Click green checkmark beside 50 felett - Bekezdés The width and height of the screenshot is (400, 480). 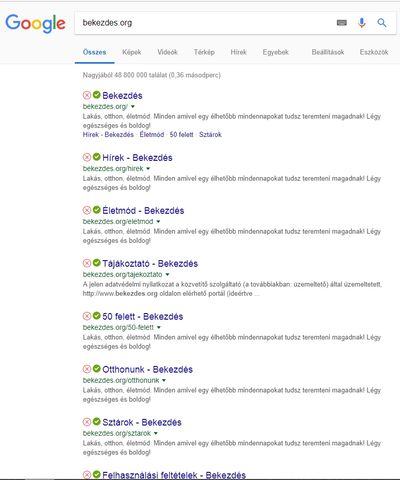(x=96, y=316)
